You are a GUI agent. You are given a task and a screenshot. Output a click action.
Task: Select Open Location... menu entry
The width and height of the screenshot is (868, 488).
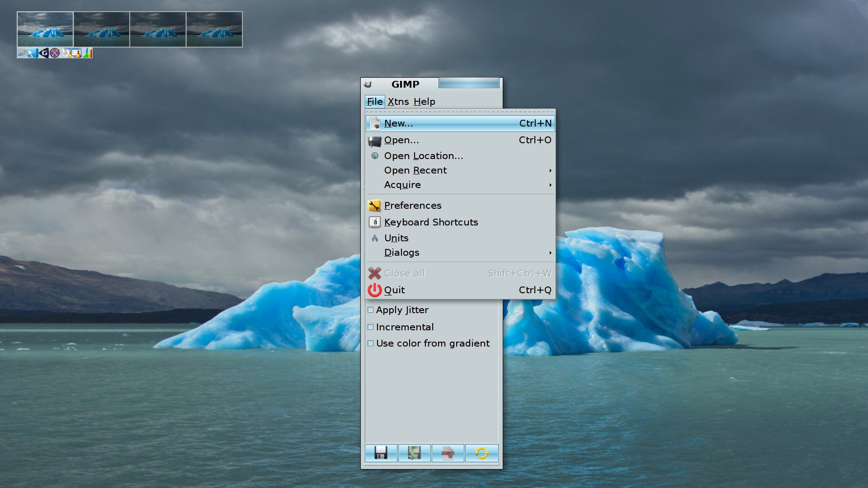(460, 156)
